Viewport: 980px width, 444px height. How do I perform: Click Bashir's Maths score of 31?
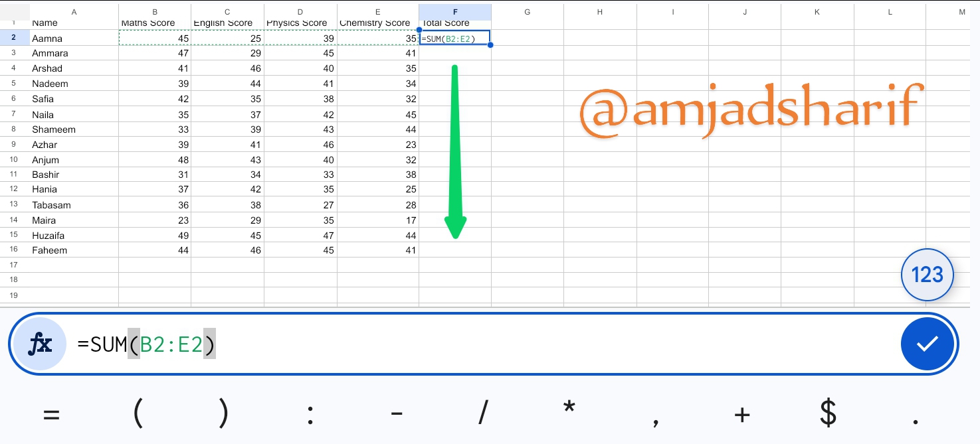click(x=155, y=175)
